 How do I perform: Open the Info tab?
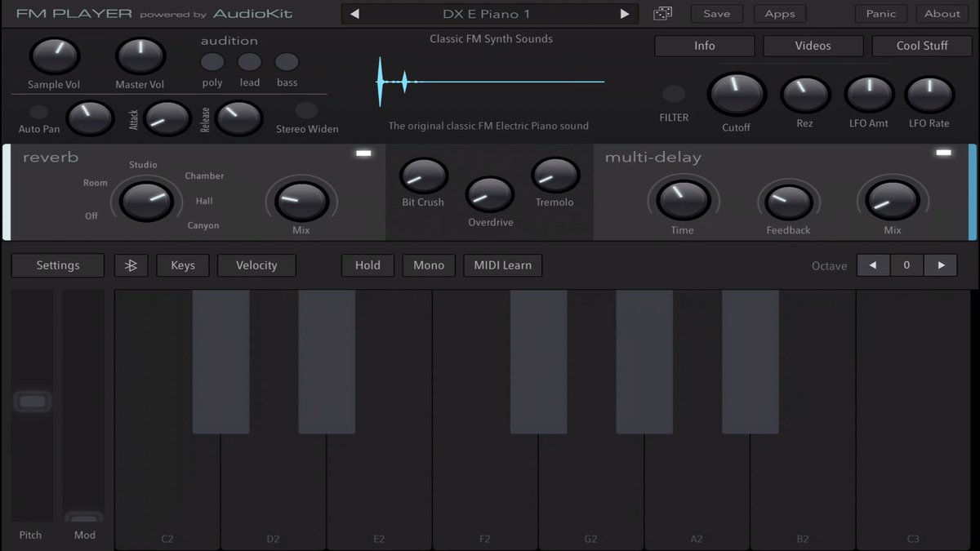(x=705, y=46)
